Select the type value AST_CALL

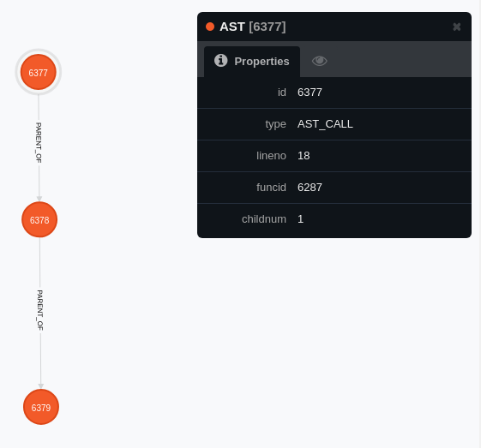tap(325, 124)
